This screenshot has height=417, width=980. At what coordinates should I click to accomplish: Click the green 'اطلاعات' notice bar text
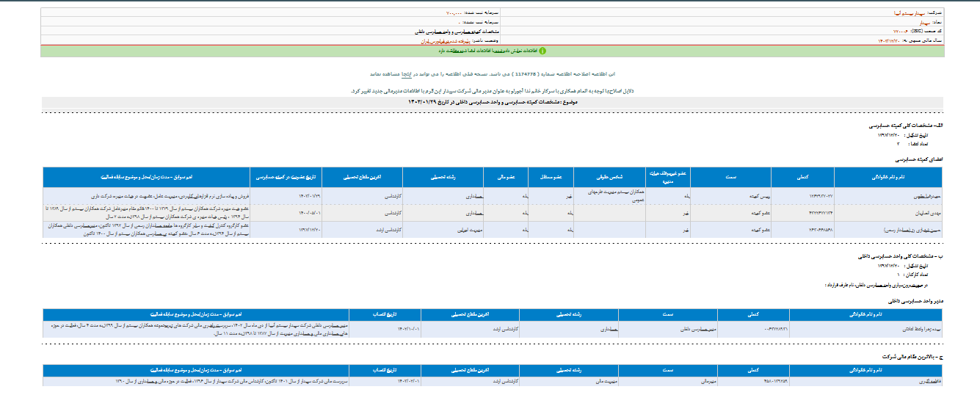(488, 51)
